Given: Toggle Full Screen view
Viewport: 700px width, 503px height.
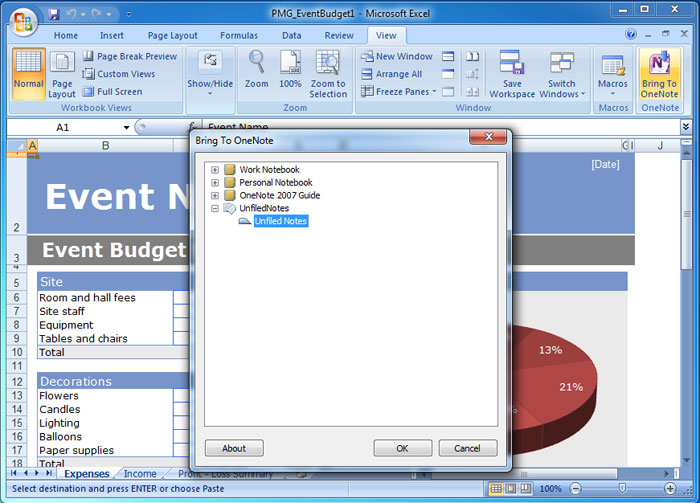Looking at the screenshot, I should coord(112,91).
